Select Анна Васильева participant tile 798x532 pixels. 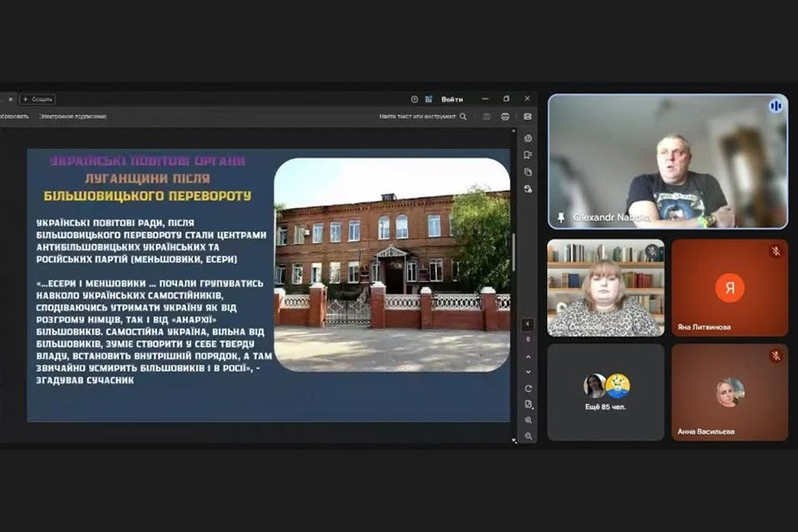[730, 392]
